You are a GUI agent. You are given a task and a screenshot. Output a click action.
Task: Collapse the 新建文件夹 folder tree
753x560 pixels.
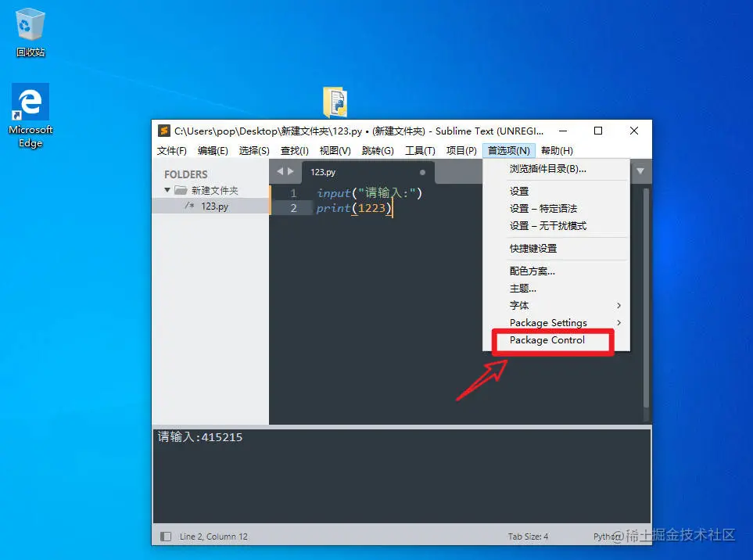click(167, 190)
